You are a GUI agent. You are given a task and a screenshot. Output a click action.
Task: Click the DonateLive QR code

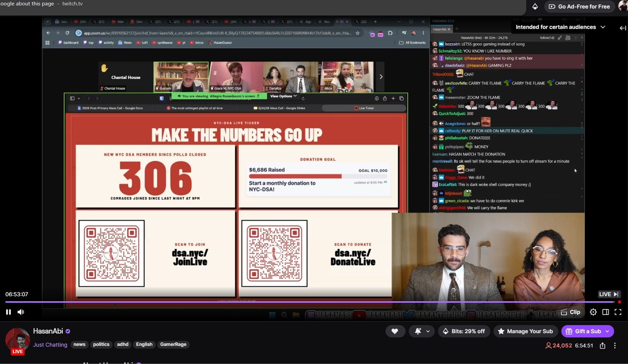tap(274, 253)
